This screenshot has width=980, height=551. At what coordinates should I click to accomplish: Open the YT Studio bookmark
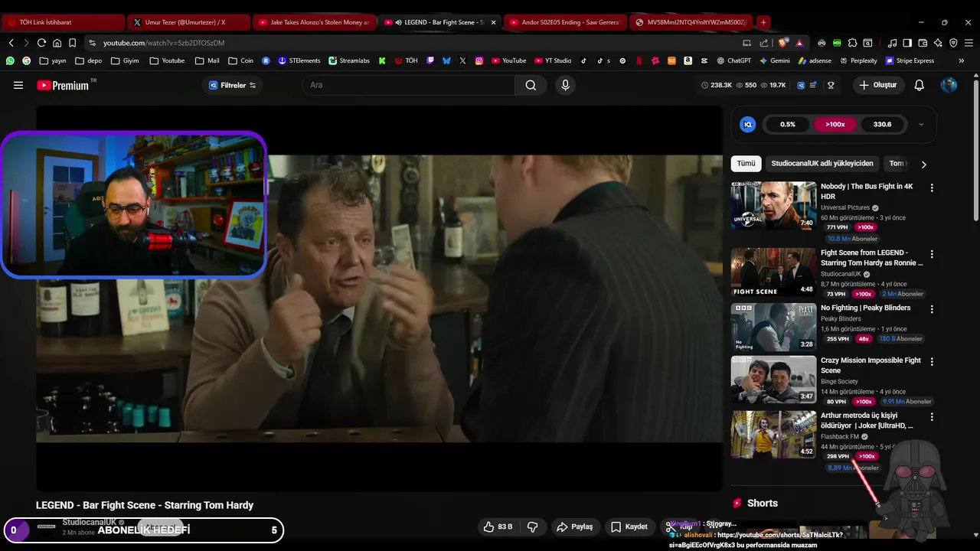(x=553, y=60)
